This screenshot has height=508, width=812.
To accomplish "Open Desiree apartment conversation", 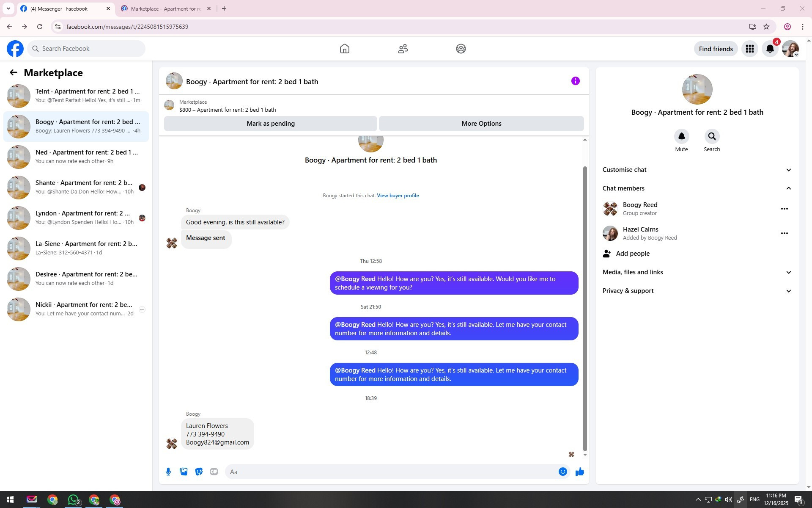I will tap(76, 279).
